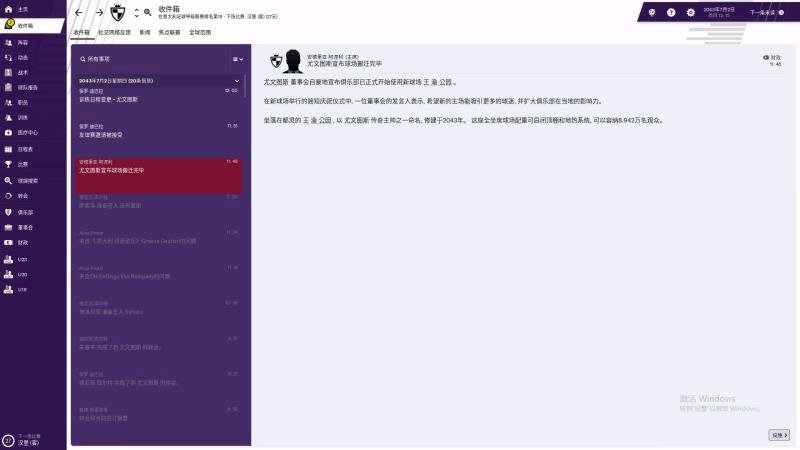The width and height of the screenshot is (800, 450).
Task: Open Finances with the banknote icon
Action: [x=16, y=242]
